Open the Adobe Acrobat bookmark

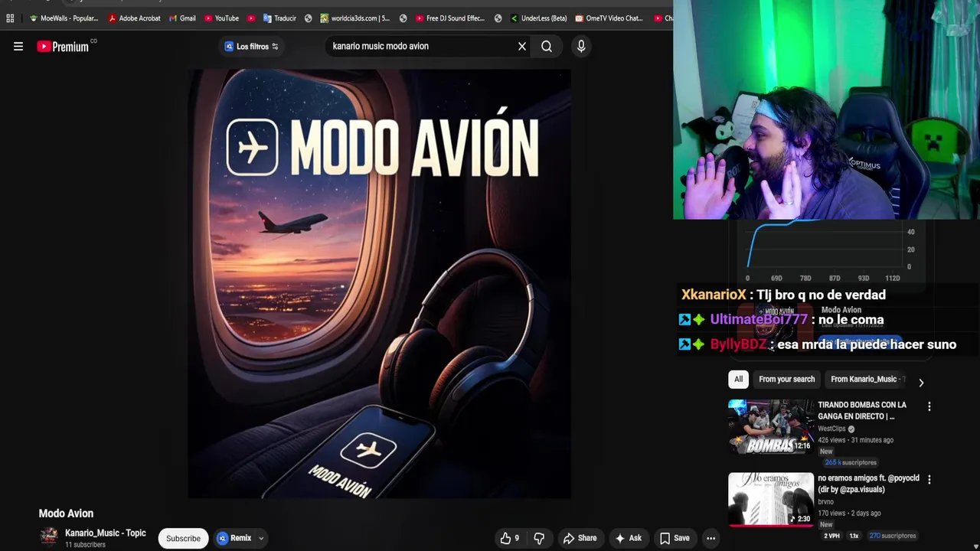135,18
